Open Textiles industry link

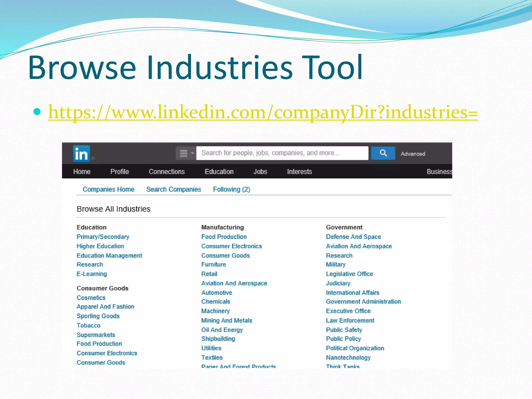tap(212, 358)
